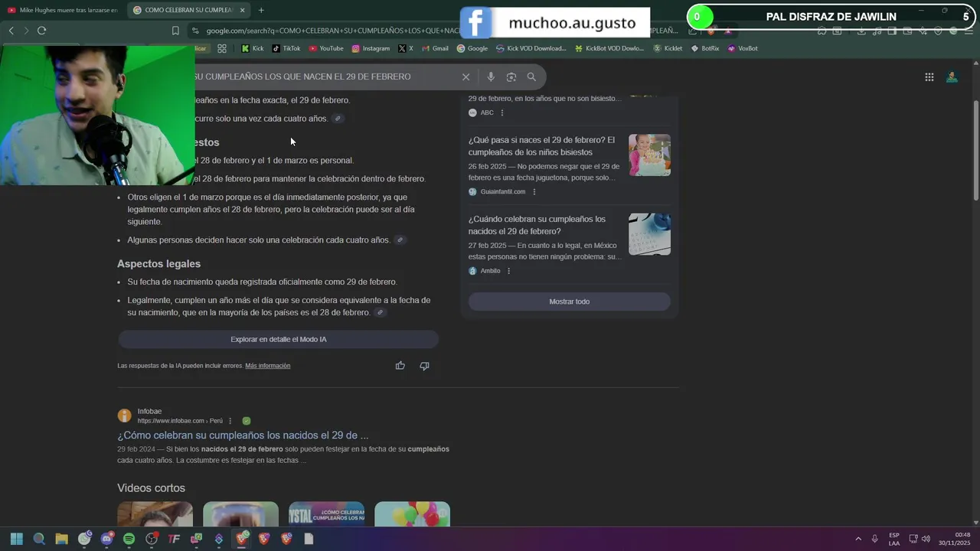Open Instagram bookmark
The width and height of the screenshot is (980, 551).
click(x=371, y=48)
